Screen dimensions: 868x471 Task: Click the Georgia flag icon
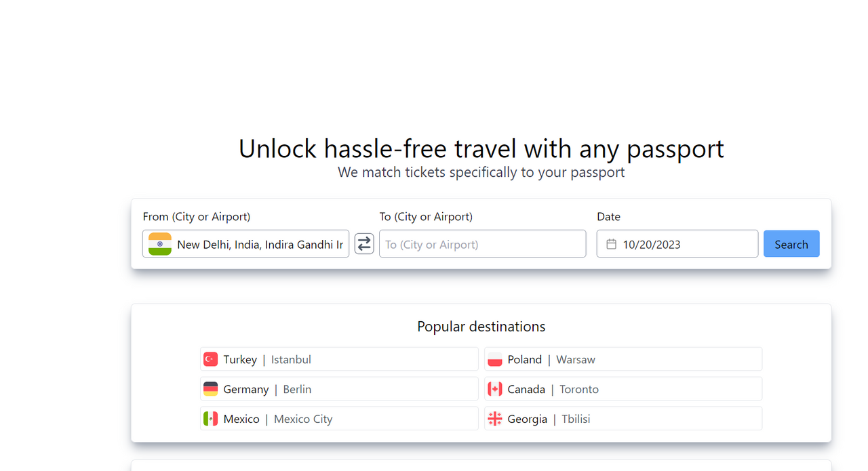point(495,419)
